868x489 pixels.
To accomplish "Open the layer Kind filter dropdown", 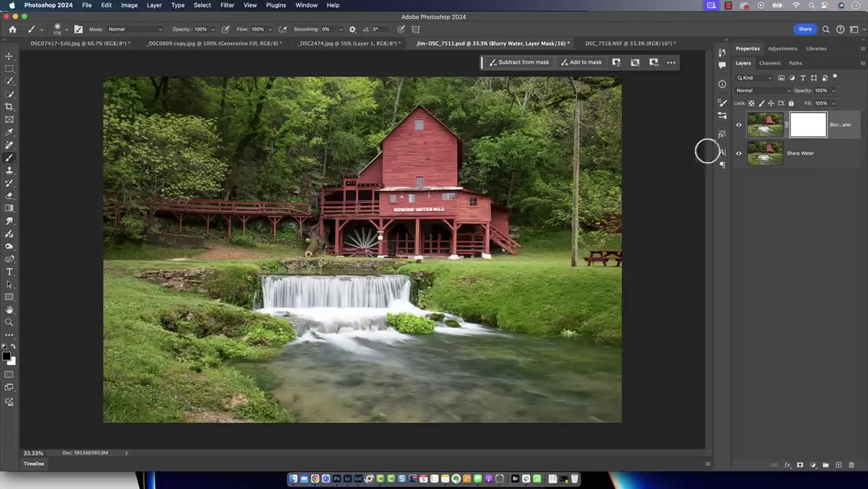I will pos(754,78).
